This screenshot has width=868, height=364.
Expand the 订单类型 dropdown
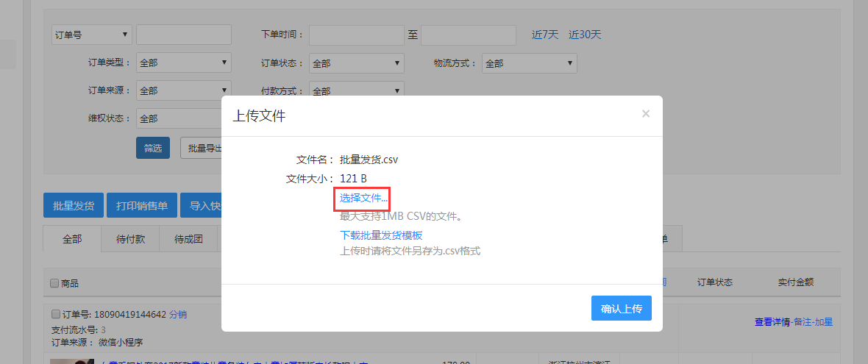pyautogui.click(x=184, y=63)
